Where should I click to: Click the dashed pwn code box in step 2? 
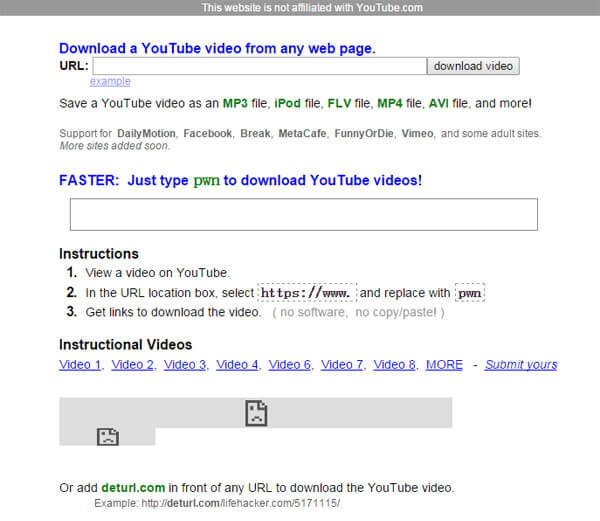pos(470,293)
